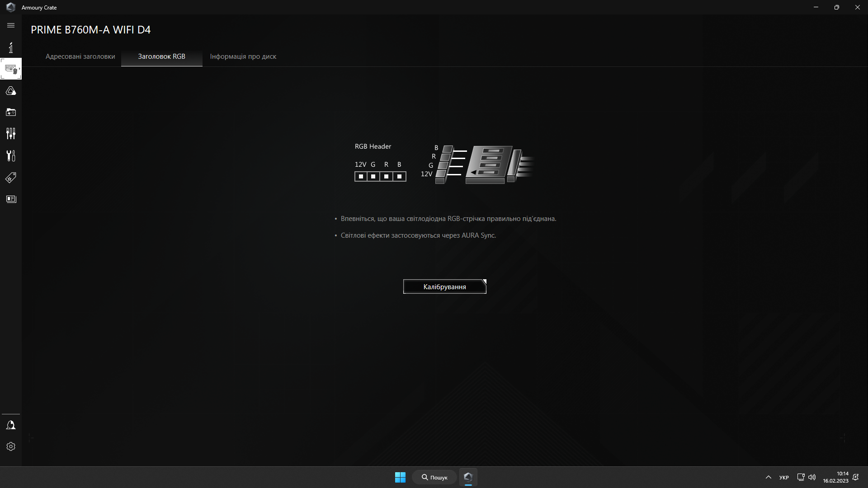Open Aura Sync triangle icon
Screen dimensions: 868x488
coord(11,91)
